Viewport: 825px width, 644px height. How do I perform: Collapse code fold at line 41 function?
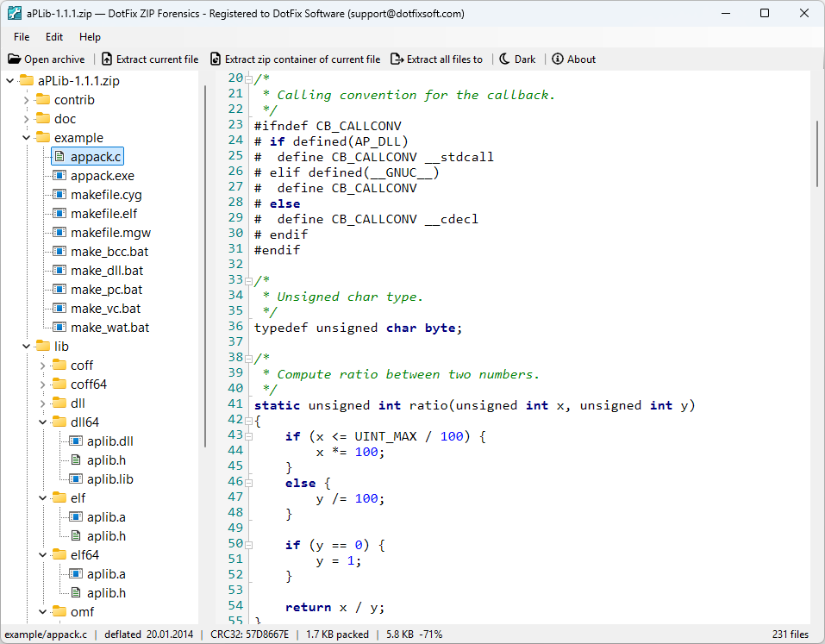(x=249, y=421)
